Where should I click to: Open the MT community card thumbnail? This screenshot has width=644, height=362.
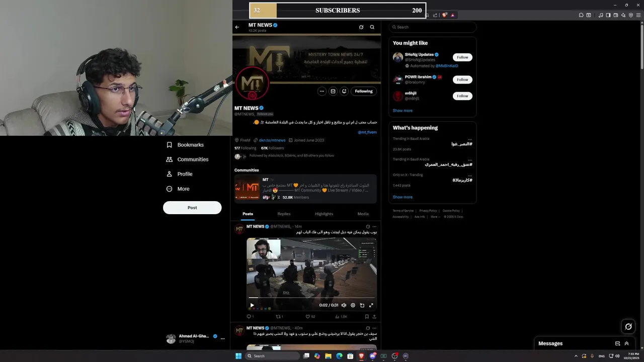point(247,189)
